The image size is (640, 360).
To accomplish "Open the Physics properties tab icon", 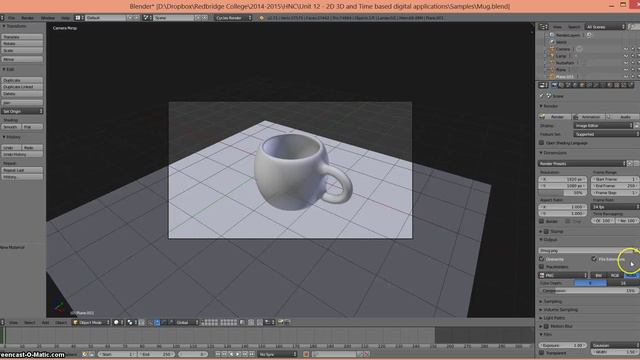I will (631, 85).
